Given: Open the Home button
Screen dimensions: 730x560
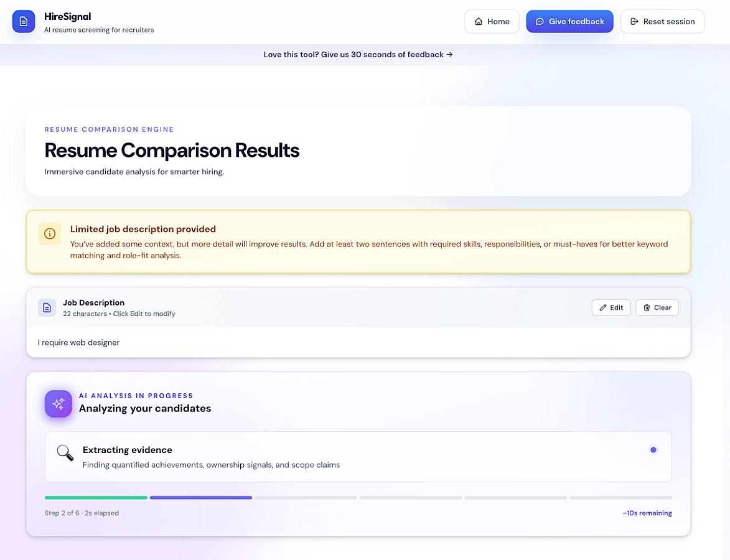Looking at the screenshot, I should [492, 21].
